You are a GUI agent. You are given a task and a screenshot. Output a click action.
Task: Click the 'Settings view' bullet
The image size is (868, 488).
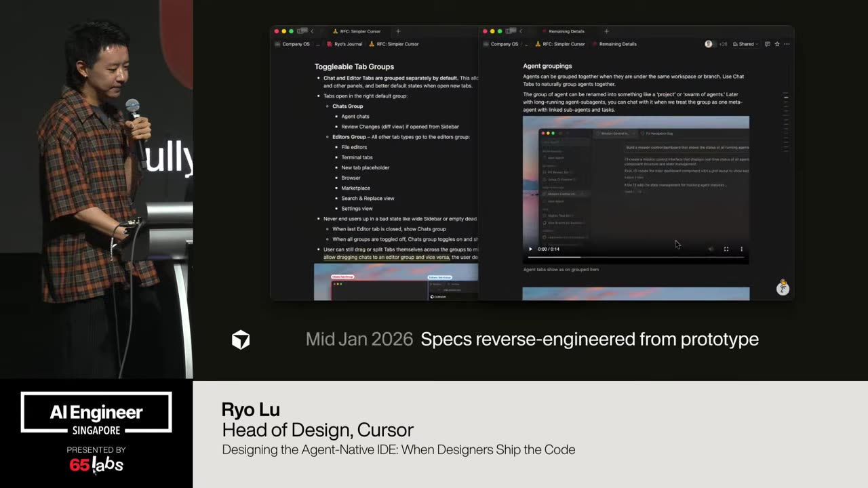click(x=357, y=208)
